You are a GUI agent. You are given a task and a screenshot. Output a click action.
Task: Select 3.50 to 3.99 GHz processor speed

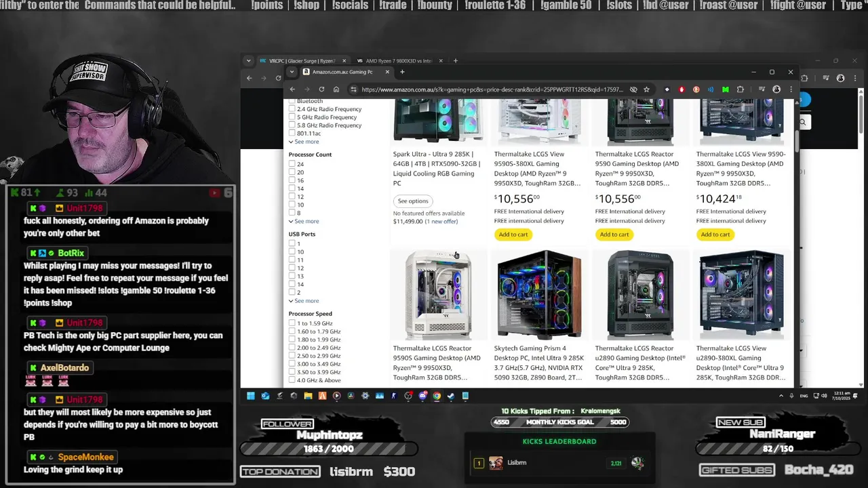[292, 372]
